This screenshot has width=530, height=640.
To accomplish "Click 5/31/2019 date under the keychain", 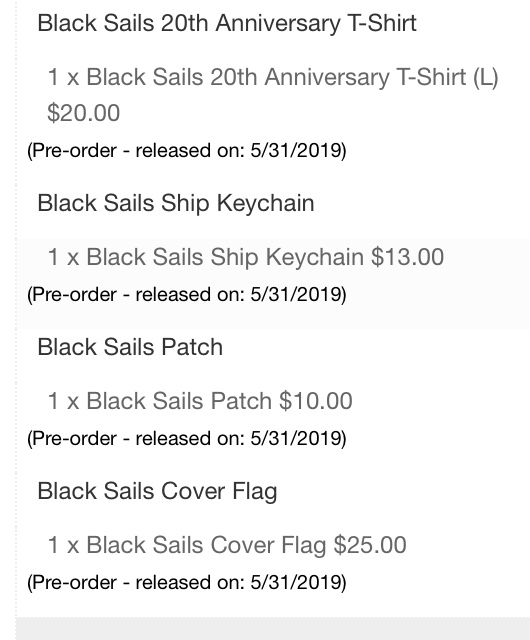I will (x=298, y=295).
